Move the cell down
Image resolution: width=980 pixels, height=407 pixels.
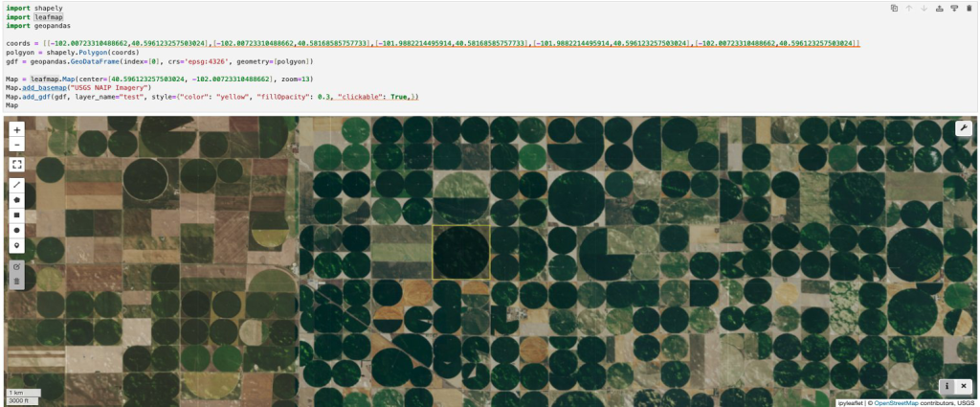click(x=924, y=8)
